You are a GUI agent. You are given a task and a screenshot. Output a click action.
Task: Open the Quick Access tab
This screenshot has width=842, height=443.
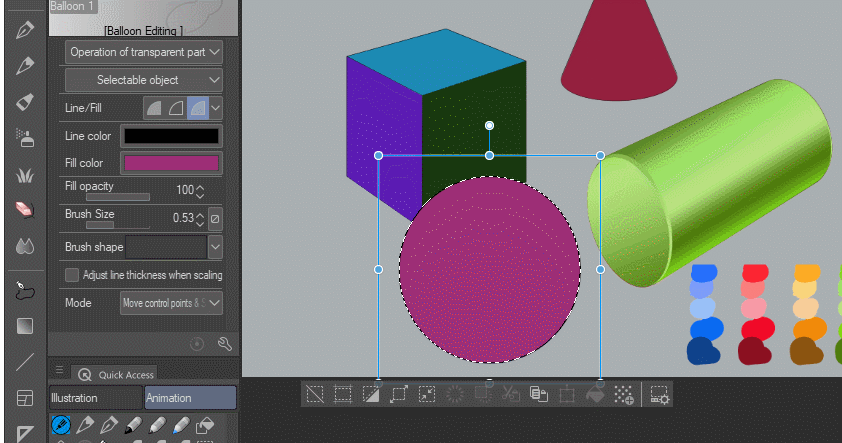tap(114, 374)
